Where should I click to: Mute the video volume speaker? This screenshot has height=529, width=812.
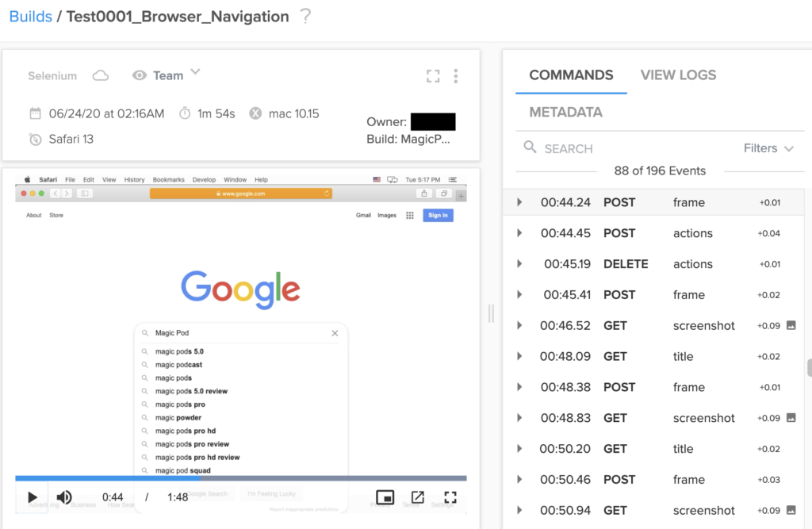click(64, 497)
